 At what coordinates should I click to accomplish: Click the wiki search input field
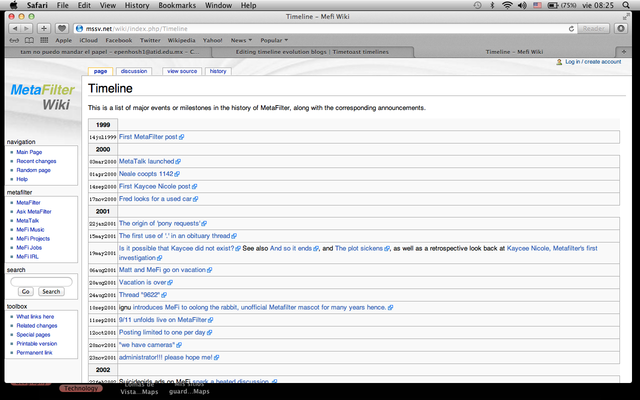(x=41, y=281)
